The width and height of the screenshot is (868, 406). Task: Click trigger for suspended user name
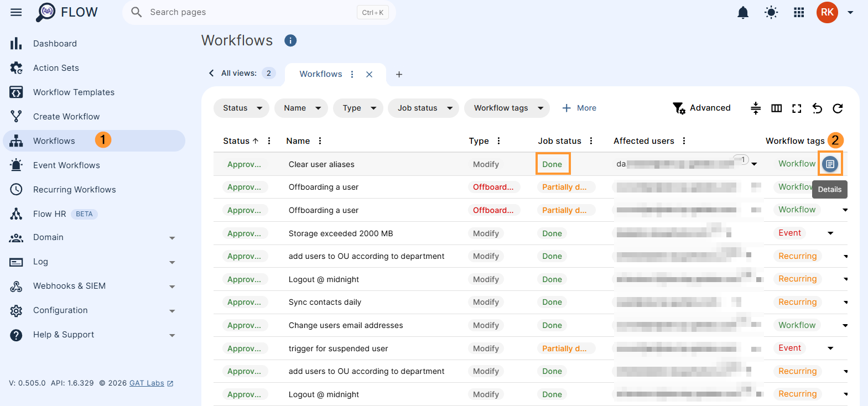tap(338, 348)
